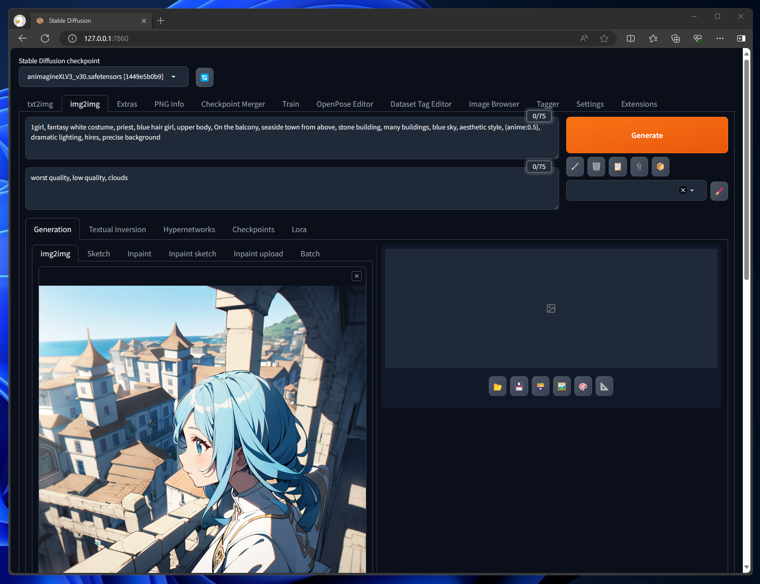
Task: Switch to the Inpaint upload tab
Action: 258,254
